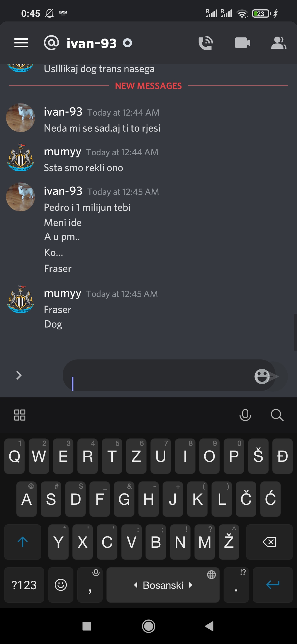Viewport: 297px width, 644px height.
Task: Open the hamburger navigation menu
Action: [x=21, y=43]
